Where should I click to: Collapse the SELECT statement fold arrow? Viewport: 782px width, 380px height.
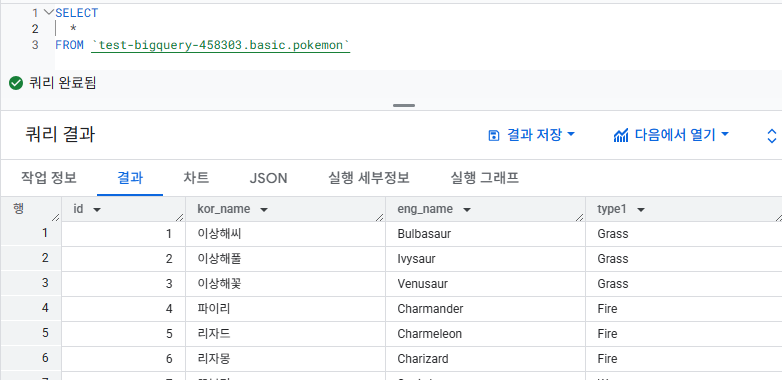(48, 12)
